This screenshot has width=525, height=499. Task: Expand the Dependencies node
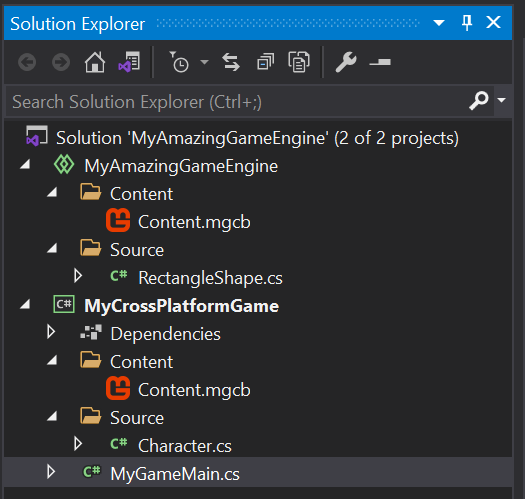tap(51, 332)
